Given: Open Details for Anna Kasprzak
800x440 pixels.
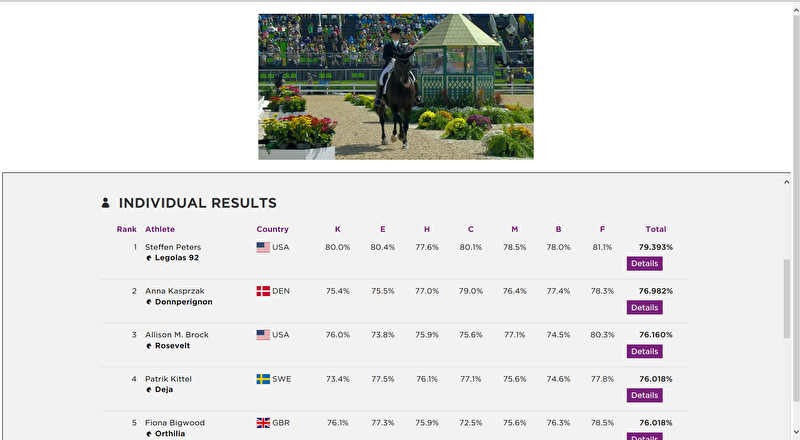Looking at the screenshot, I should click(644, 308).
